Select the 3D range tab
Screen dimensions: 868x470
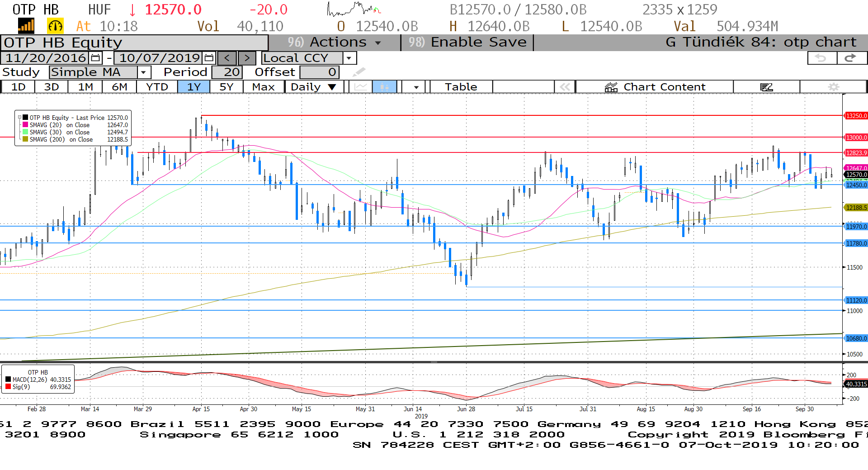point(52,87)
